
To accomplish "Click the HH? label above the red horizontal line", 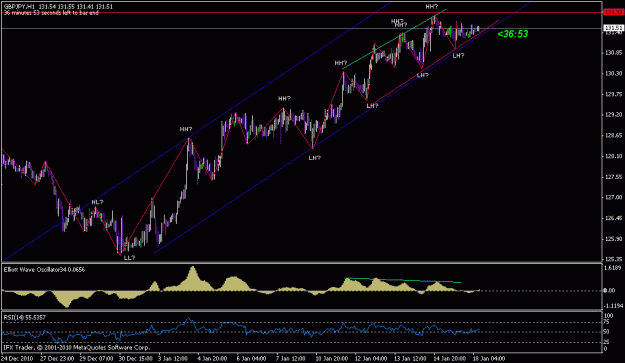I will pos(432,7).
